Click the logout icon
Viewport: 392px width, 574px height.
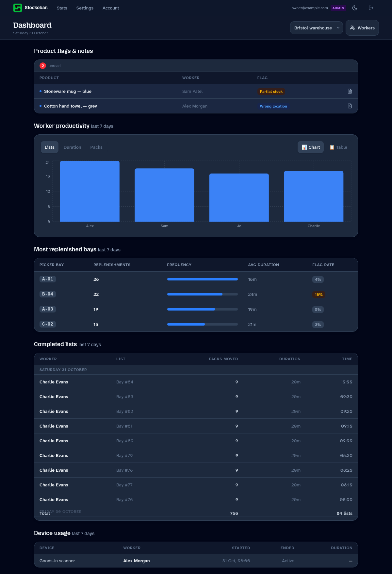tap(371, 8)
